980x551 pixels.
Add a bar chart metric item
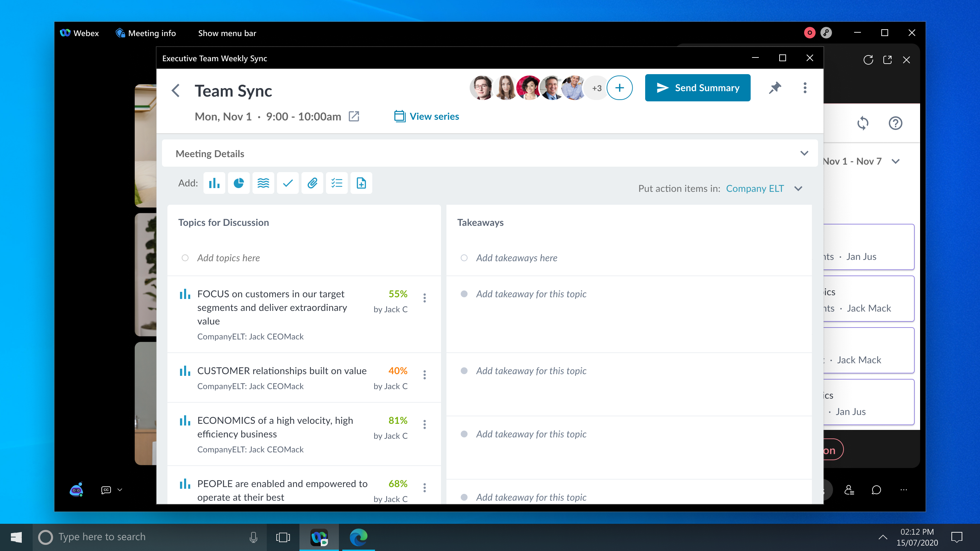tap(214, 183)
